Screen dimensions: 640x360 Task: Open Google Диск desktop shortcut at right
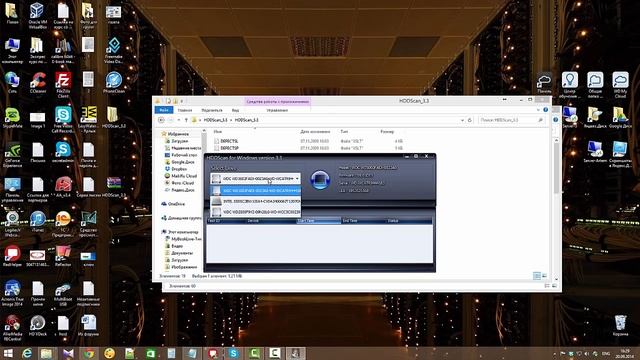[x=620, y=118]
